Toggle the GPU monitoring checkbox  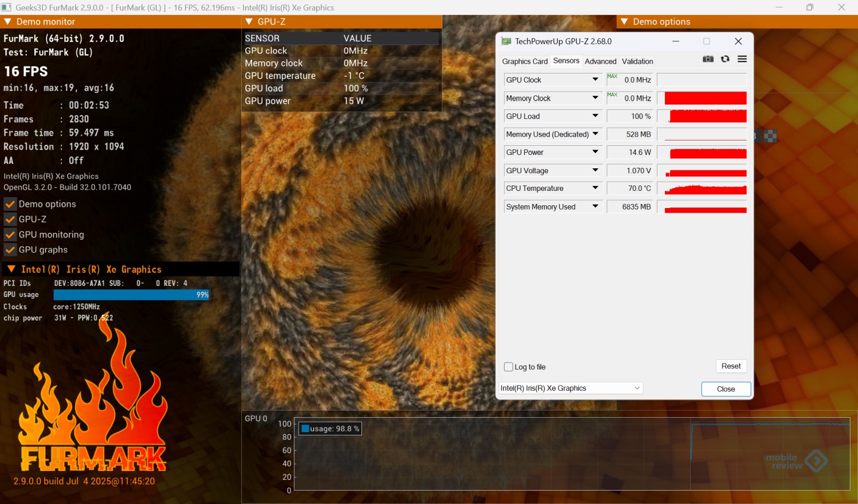point(10,235)
